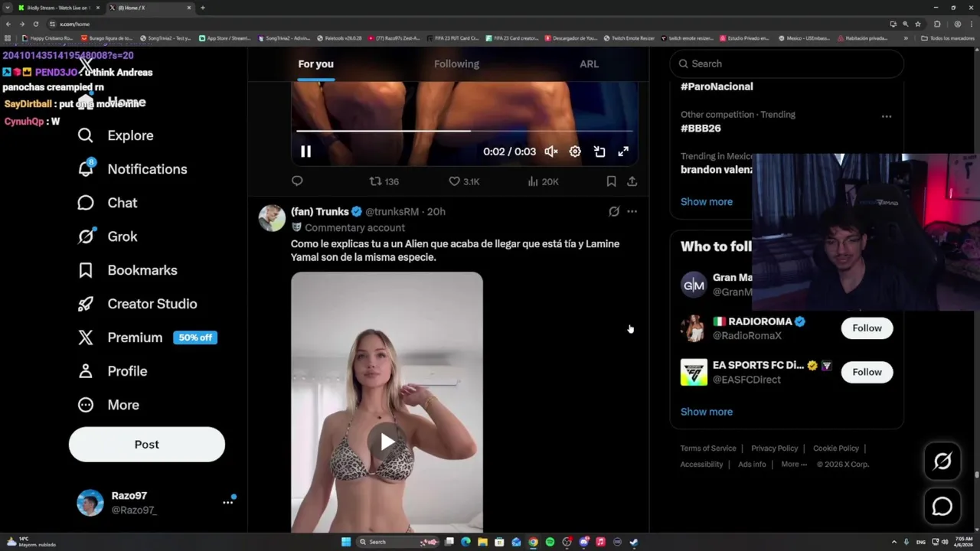Open Explore from the sidebar
The height and width of the screenshot is (551, 980).
[x=116, y=135]
